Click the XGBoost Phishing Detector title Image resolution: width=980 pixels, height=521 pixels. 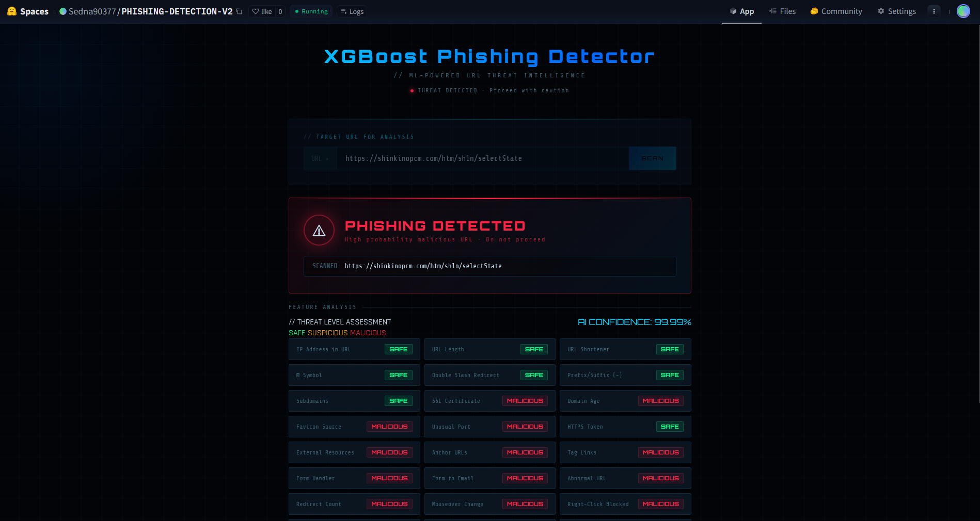click(489, 56)
